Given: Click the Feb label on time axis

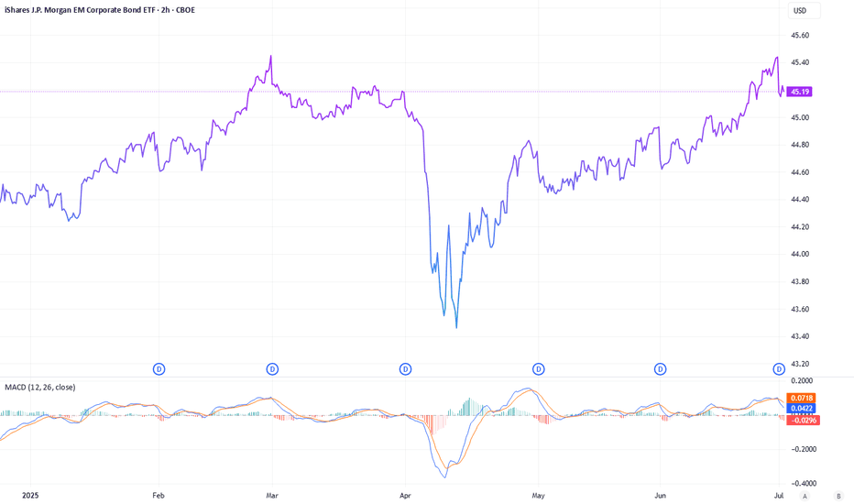Looking at the screenshot, I should click(158, 495).
